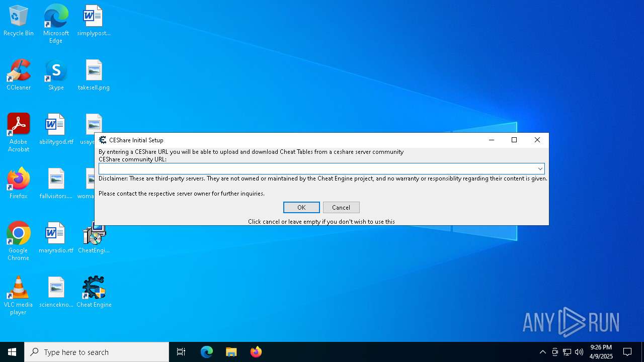
Task: Select the CCleaner desktop shortcut
Action: [19, 75]
